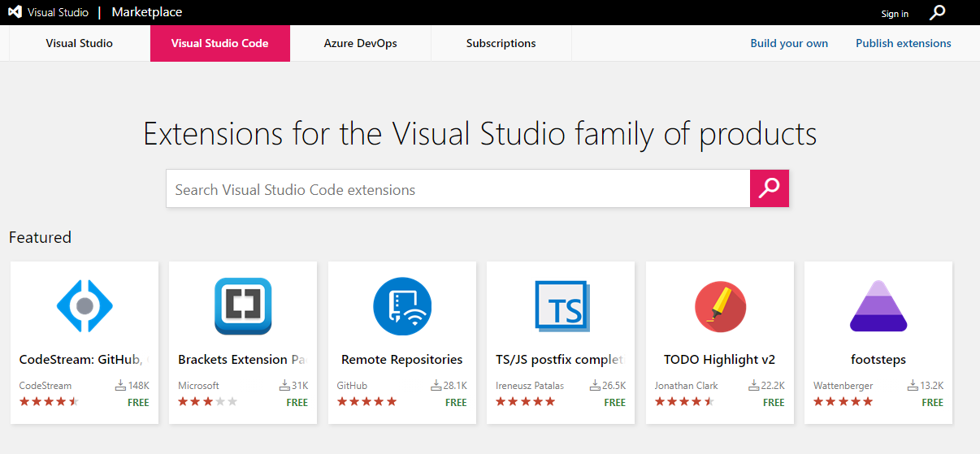Open the TODO Highlight v2 logo
The image size is (980, 454).
720,306
